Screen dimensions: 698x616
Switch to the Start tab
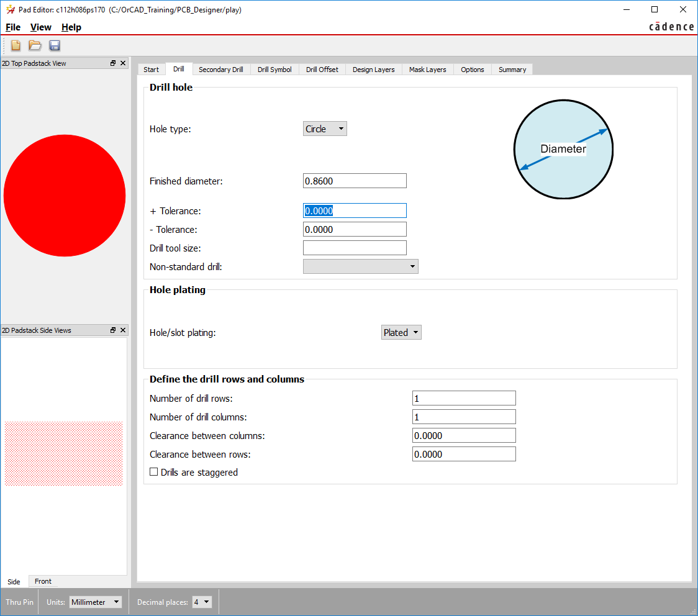coord(152,70)
